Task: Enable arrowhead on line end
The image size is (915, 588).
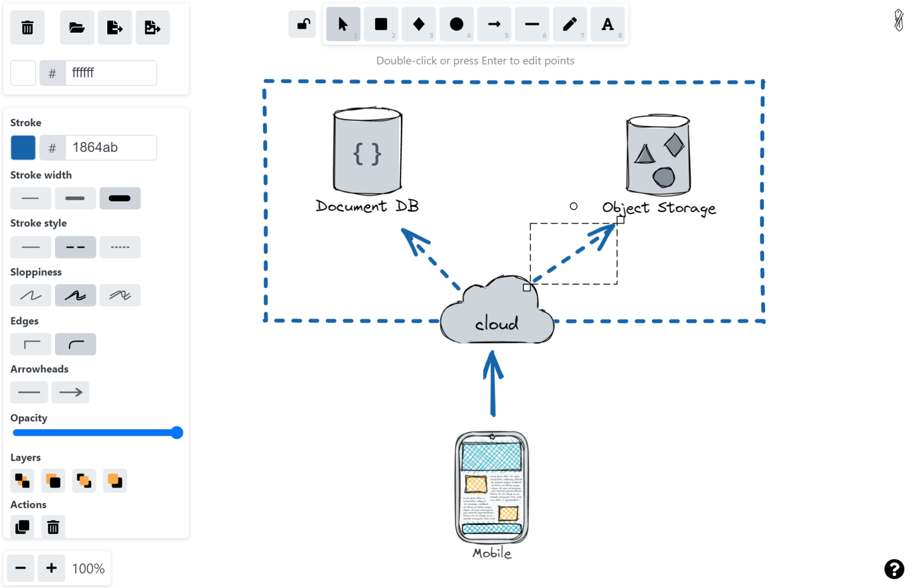Action: coord(70,392)
